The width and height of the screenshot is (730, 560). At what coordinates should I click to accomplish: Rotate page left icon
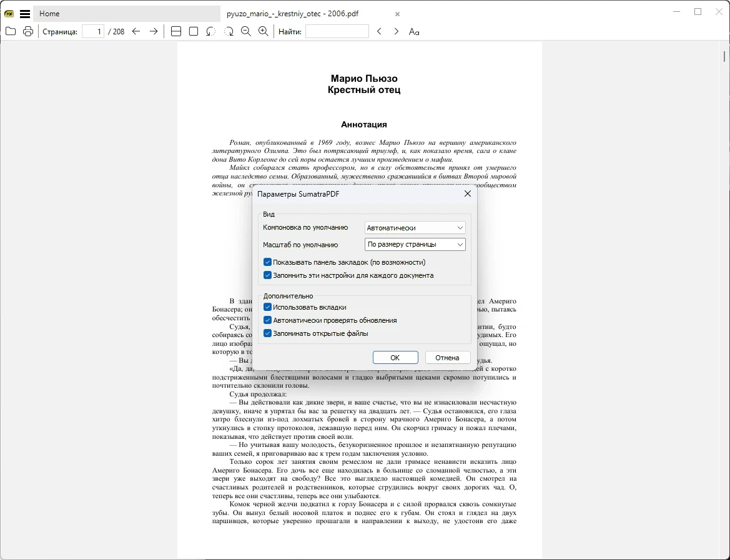pyautogui.click(x=211, y=31)
